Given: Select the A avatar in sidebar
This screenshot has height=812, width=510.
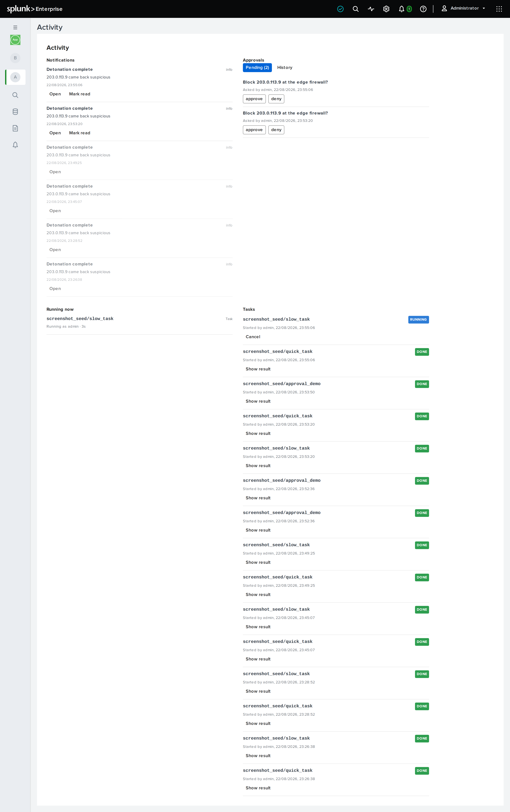Looking at the screenshot, I should click(15, 77).
